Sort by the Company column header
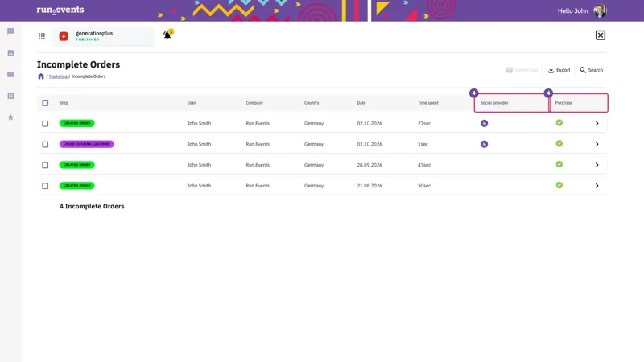This screenshot has width=644, height=362. (x=254, y=103)
